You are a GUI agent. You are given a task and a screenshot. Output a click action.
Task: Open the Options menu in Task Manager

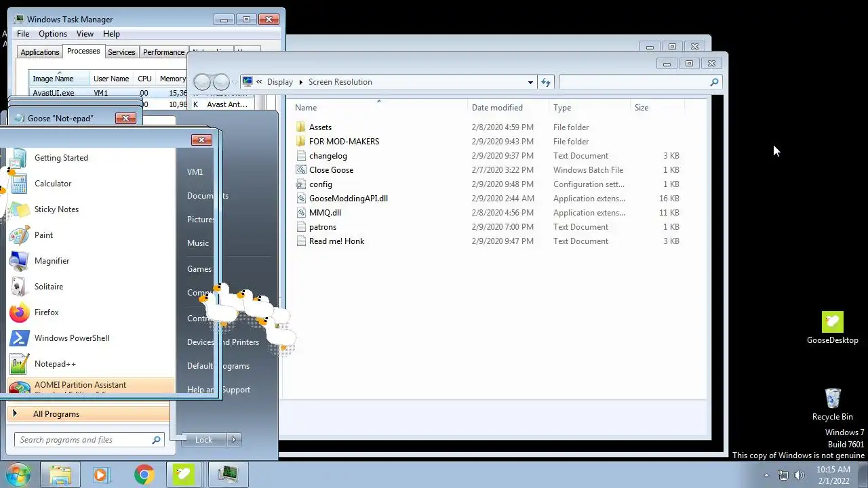pos(53,34)
